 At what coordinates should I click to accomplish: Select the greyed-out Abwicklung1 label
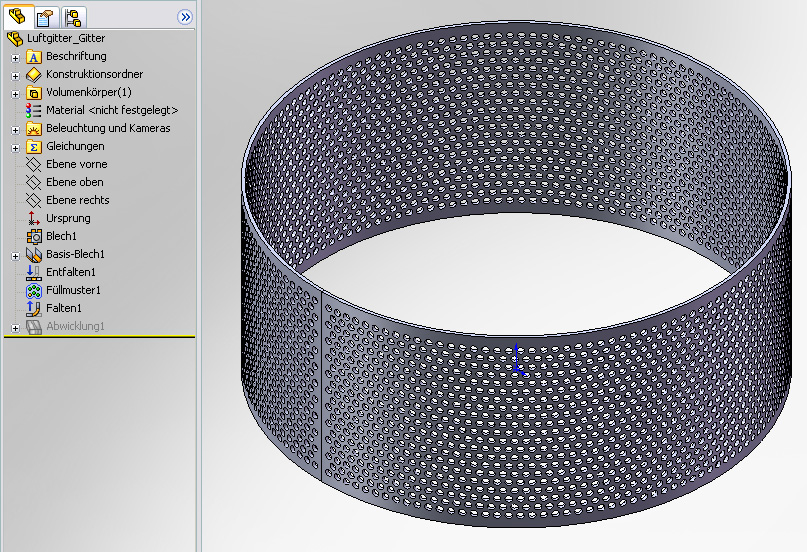tap(75, 326)
